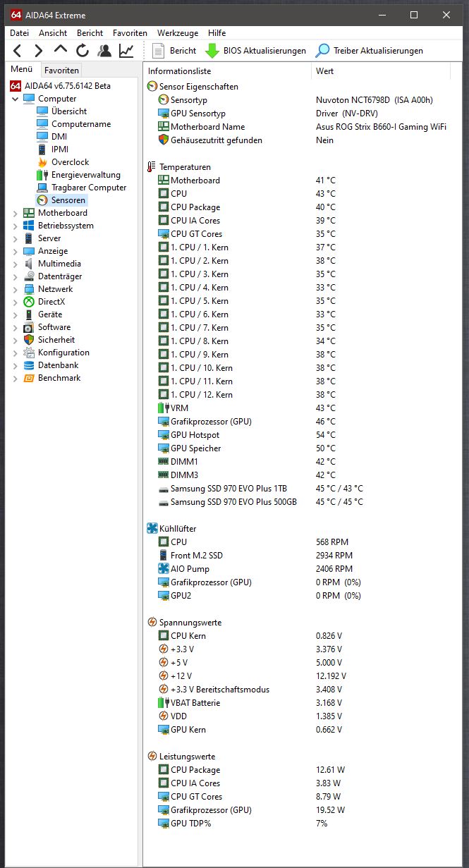Click the Benchmark tree icon
Image resolution: width=469 pixels, height=868 pixels.
pyautogui.click(x=29, y=378)
